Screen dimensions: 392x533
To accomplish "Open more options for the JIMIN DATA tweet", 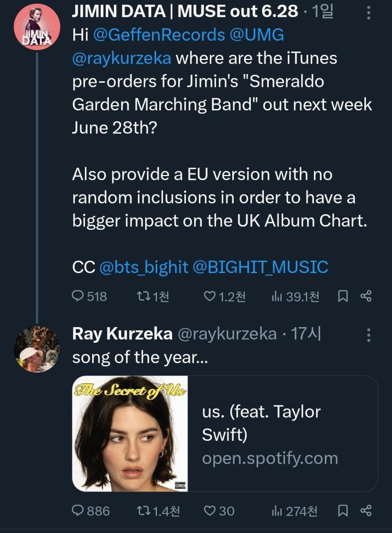I will point(369,13).
